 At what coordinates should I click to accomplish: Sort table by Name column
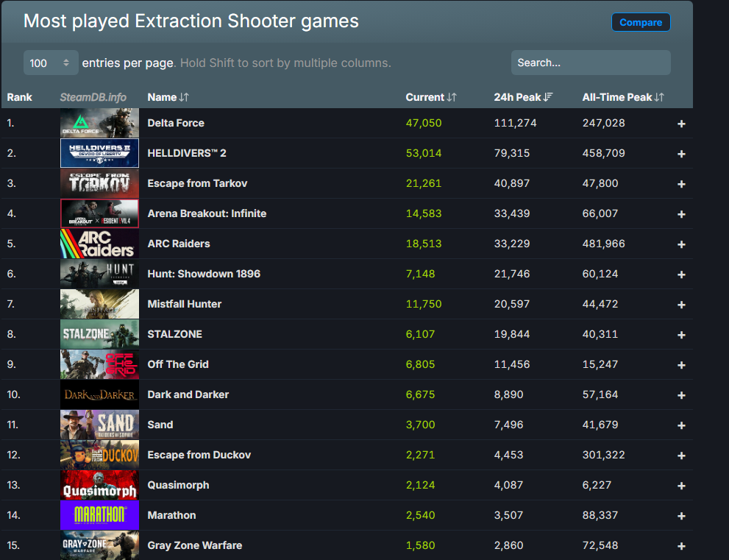[x=168, y=97]
